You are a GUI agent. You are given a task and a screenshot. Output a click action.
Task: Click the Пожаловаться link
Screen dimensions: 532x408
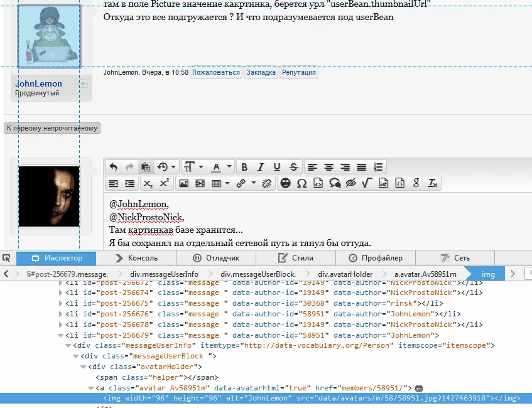(216, 73)
